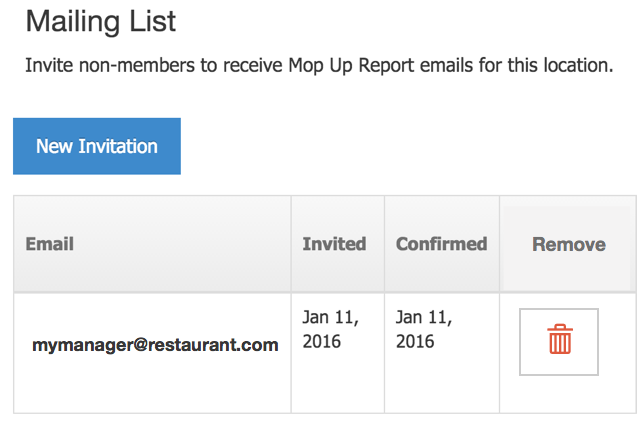Click the New Invitation button
Image resolution: width=637 pixels, height=433 pixels.
97,146
